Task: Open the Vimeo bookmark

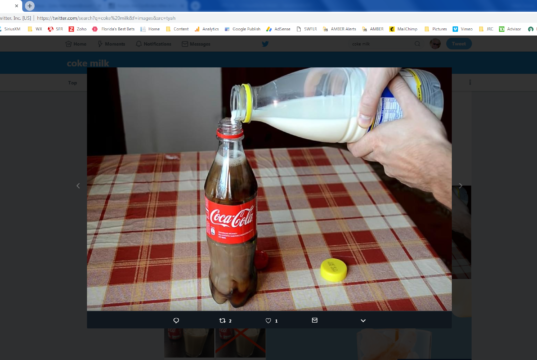Action: [463, 29]
